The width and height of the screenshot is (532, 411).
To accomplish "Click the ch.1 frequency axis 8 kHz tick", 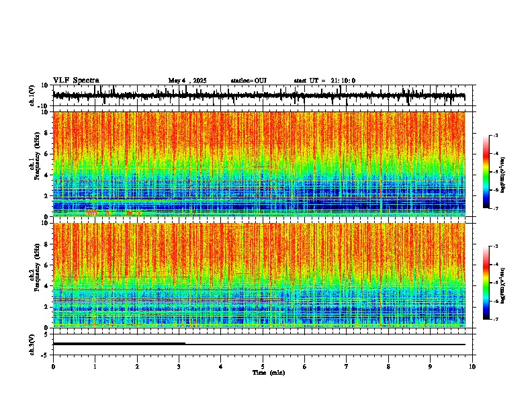I will tap(48, 133).
